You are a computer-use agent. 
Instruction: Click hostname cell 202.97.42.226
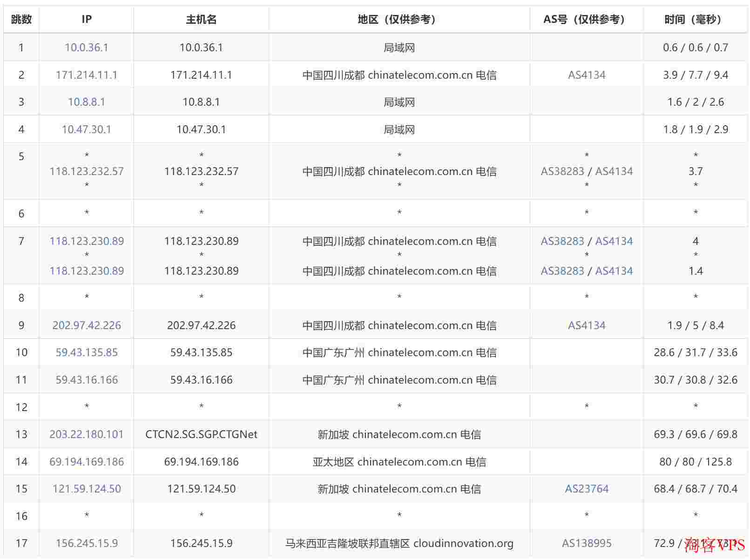[x=201, y=325]
